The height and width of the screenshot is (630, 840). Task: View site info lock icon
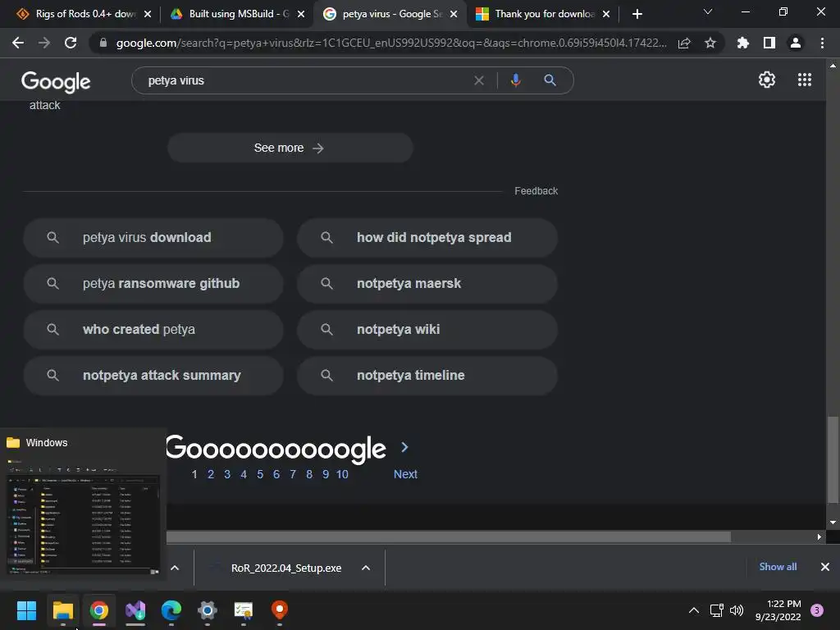tap(103, 43)
